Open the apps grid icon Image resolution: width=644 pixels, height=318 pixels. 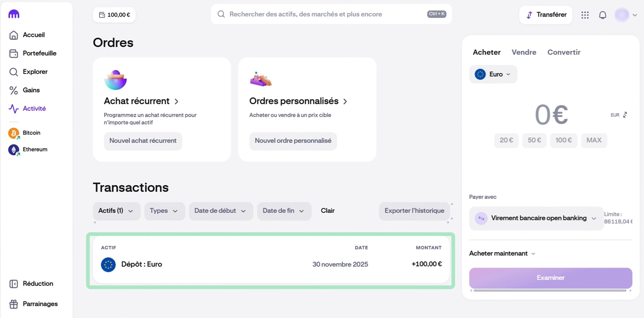point(585,15)
